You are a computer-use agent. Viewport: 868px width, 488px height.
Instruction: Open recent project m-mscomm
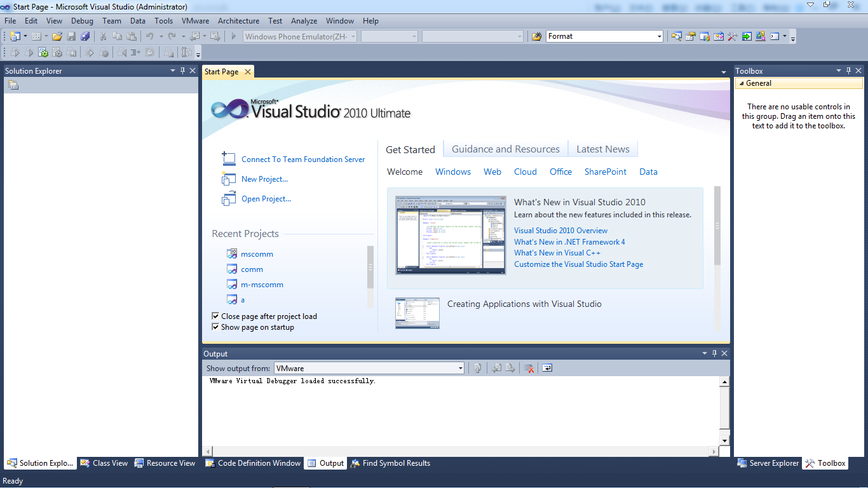coord(262,285)
